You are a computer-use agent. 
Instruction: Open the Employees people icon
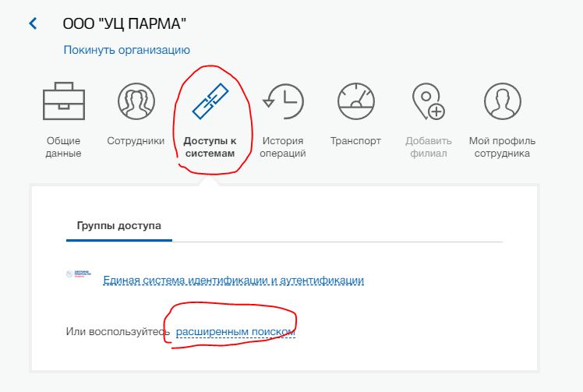point(136,101)
